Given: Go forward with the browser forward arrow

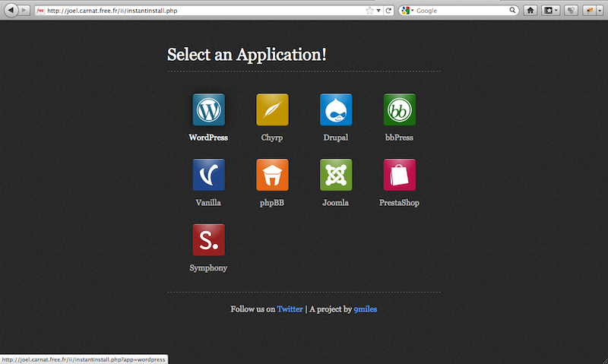Looking at the screenshot, I should point(24,10).
